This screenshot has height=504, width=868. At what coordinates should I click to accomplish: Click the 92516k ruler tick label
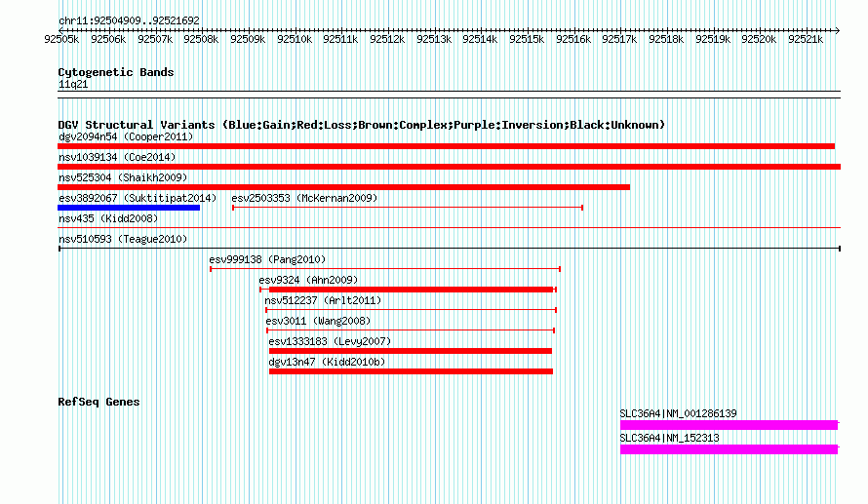point(573,39)
